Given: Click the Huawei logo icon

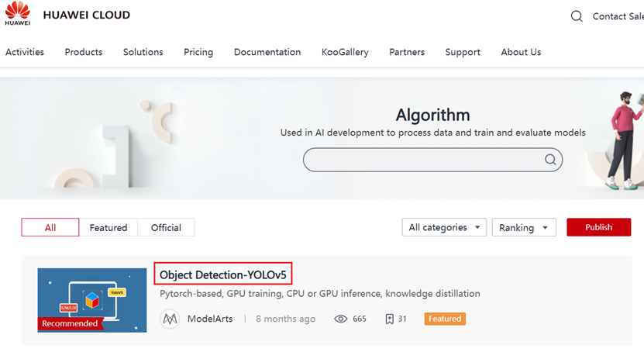Looking at the screenshot, I should tap(17, 13).
